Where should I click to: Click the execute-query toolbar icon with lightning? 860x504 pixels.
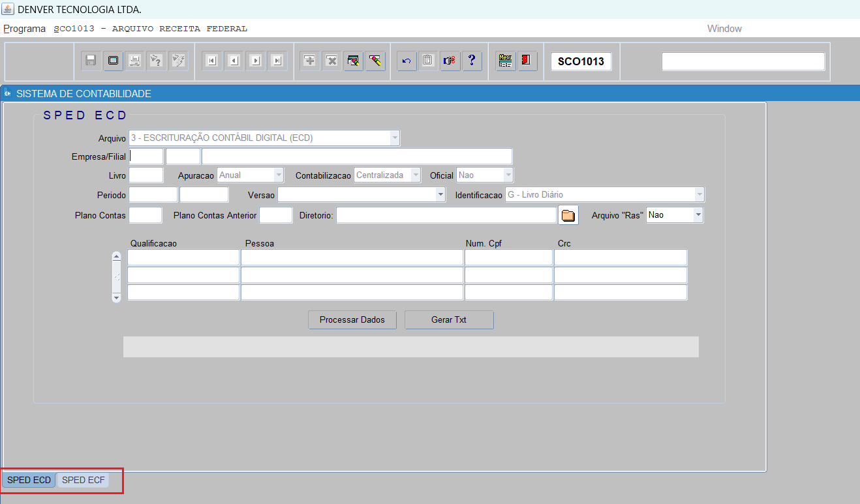[x=178, y=61]
